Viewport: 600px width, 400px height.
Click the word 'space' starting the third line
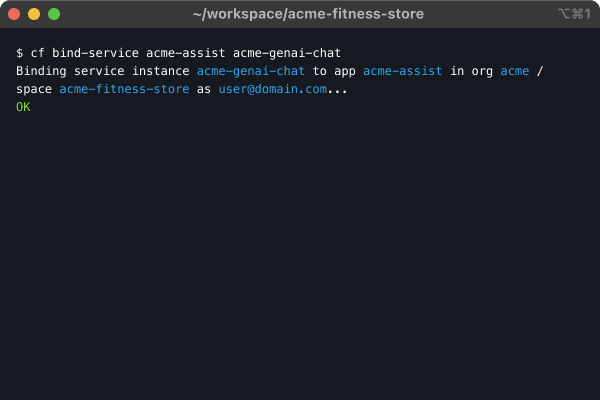pos(34,89)
